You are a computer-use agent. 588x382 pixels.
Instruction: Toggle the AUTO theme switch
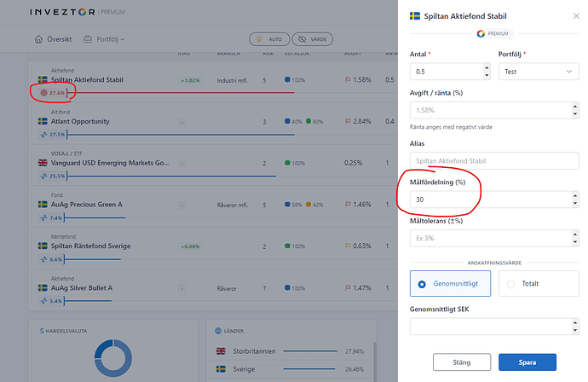pos(268,39)
